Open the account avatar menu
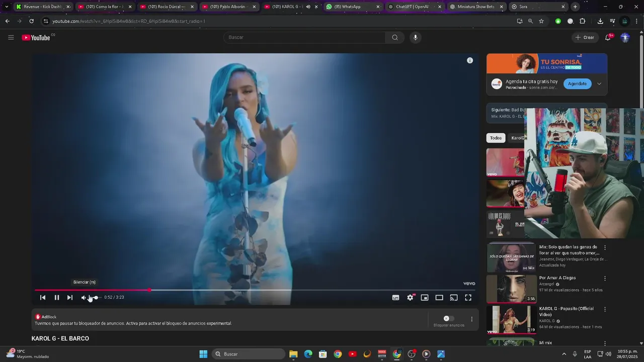 coord(625,37)
